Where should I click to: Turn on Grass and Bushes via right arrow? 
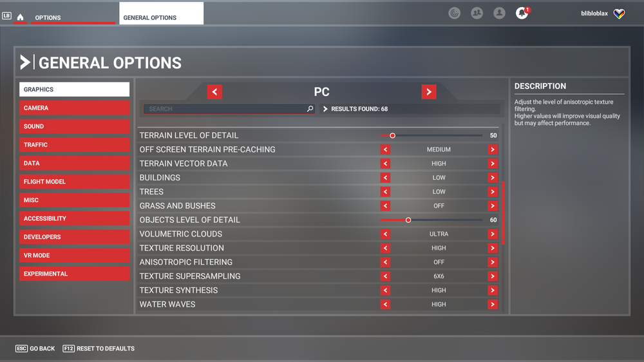pos(493,206)
